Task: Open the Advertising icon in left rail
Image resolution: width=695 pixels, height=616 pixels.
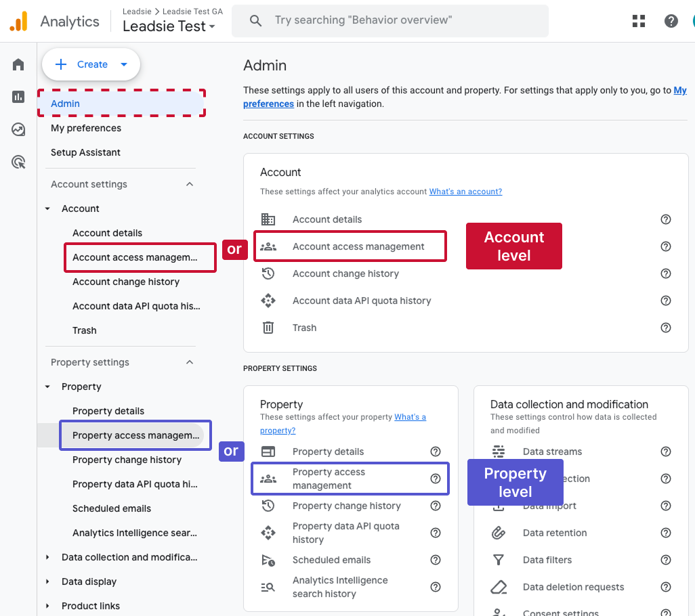Action: 18,162
